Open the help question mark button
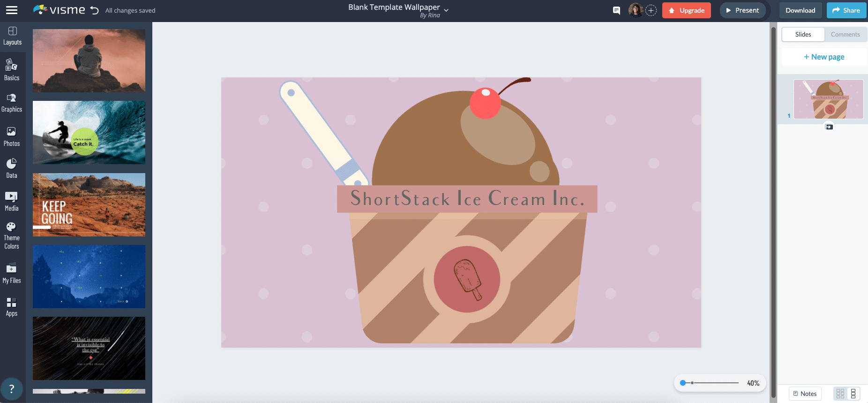 (12, 388)
